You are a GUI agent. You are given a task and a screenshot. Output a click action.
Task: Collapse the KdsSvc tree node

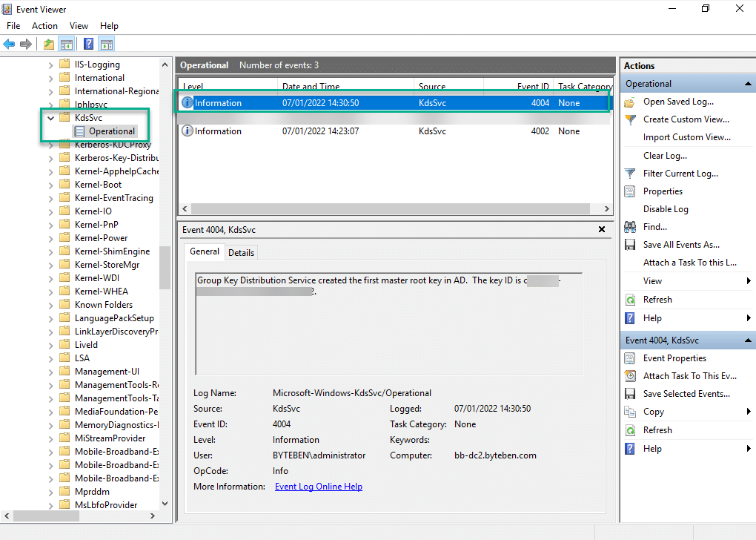[50, 118]
